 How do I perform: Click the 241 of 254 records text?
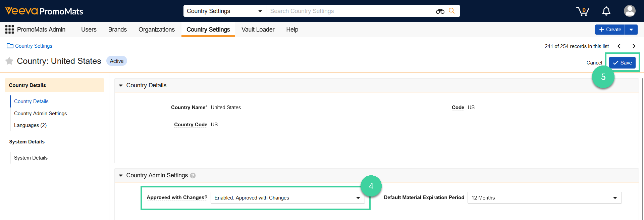(577, 46)
